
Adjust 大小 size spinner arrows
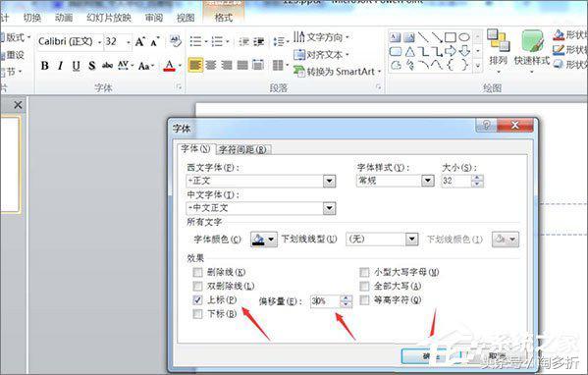pyautogui.click(x=477, y=181)
